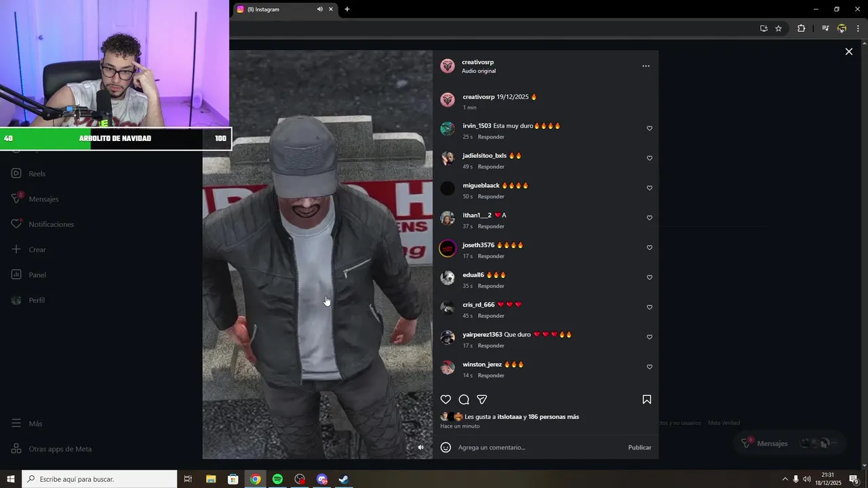Screen dimensions: 868x488
Task: Click the Windows taskbar search box
Action: coord(100,479)
